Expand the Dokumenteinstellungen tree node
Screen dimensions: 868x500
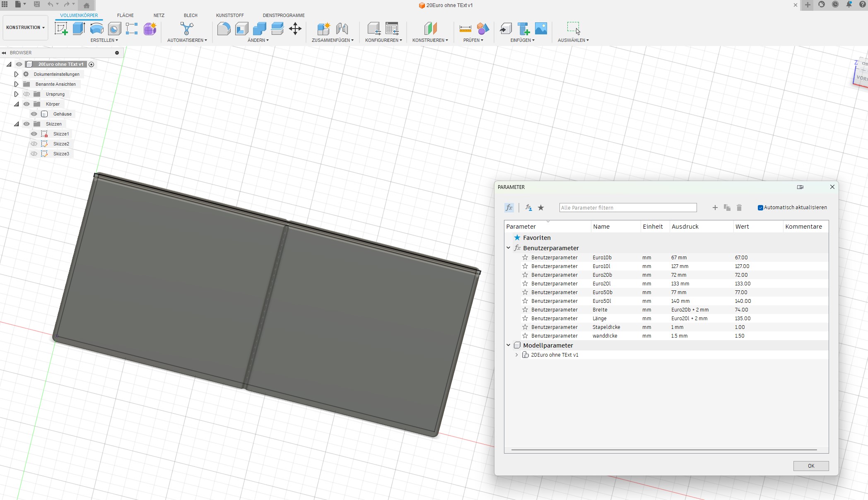click(x=16, y=74)
